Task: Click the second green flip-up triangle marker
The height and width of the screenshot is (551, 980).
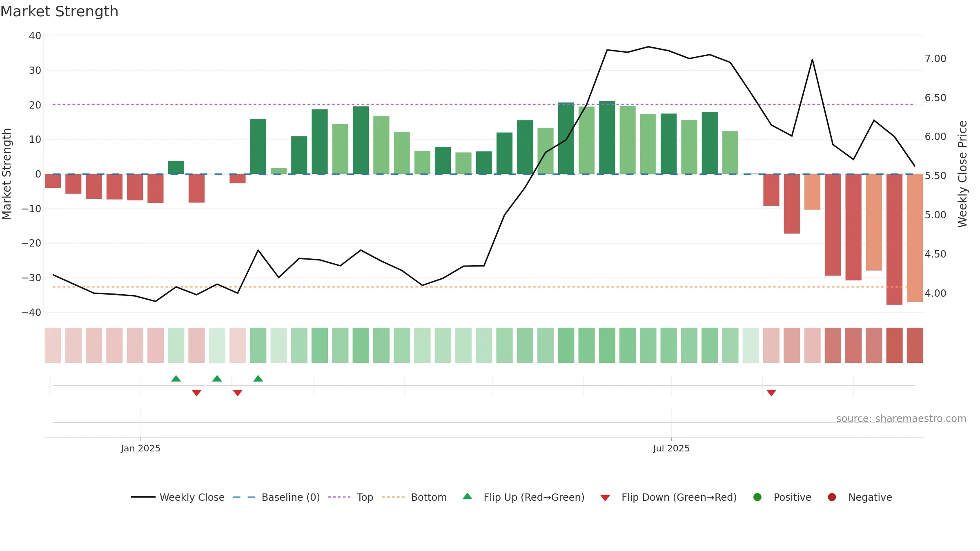Action: point(217,378)
